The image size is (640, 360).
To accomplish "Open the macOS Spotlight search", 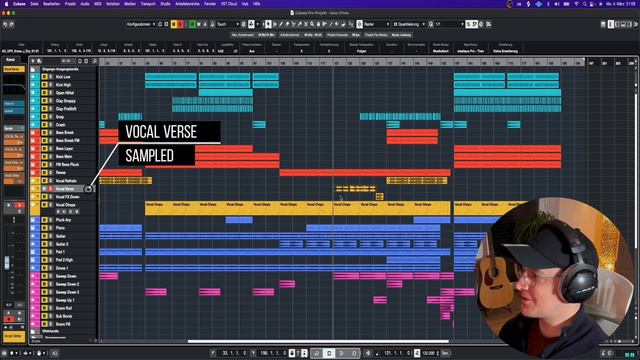I will pos(584,4).
